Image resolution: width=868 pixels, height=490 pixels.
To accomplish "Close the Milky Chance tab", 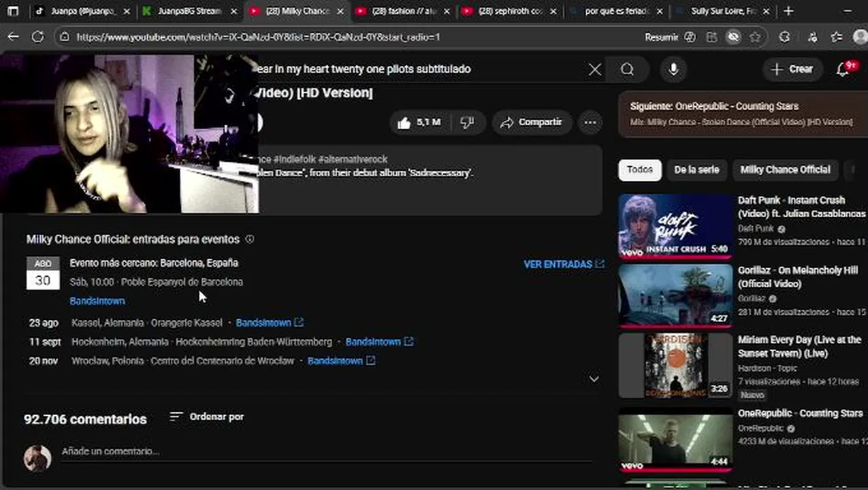I will [339, 11].
